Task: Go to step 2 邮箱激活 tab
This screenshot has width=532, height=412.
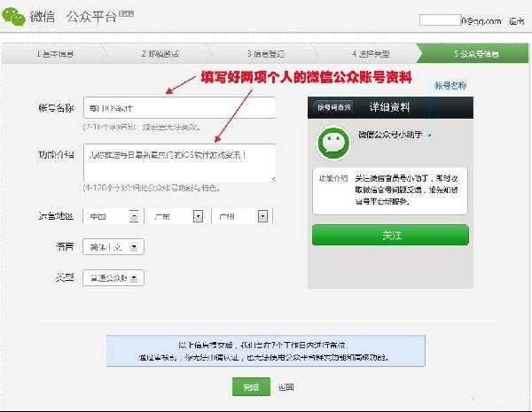Action: click(160, 54)
